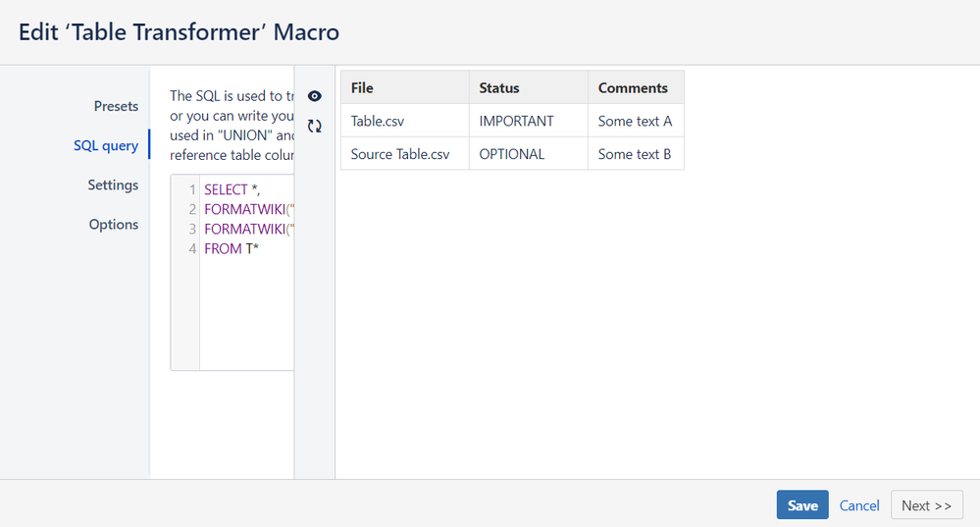The image size is (980, 527).
Task: Open the Options tab
Action: [114, 224]
